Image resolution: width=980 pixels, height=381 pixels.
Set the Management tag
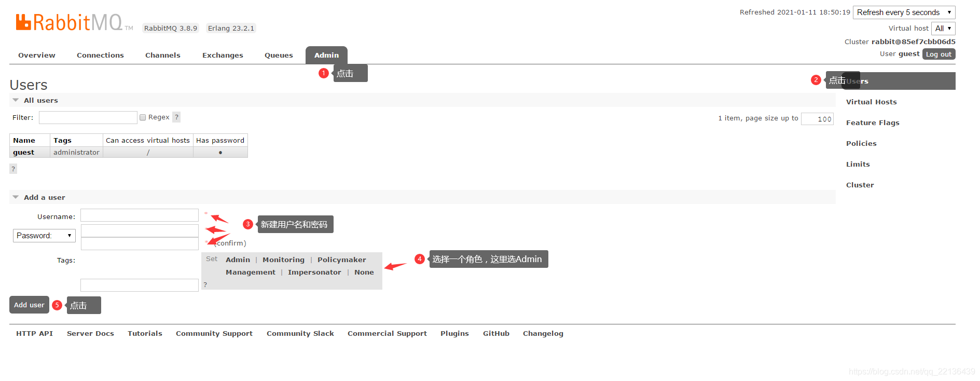point(251,272)
